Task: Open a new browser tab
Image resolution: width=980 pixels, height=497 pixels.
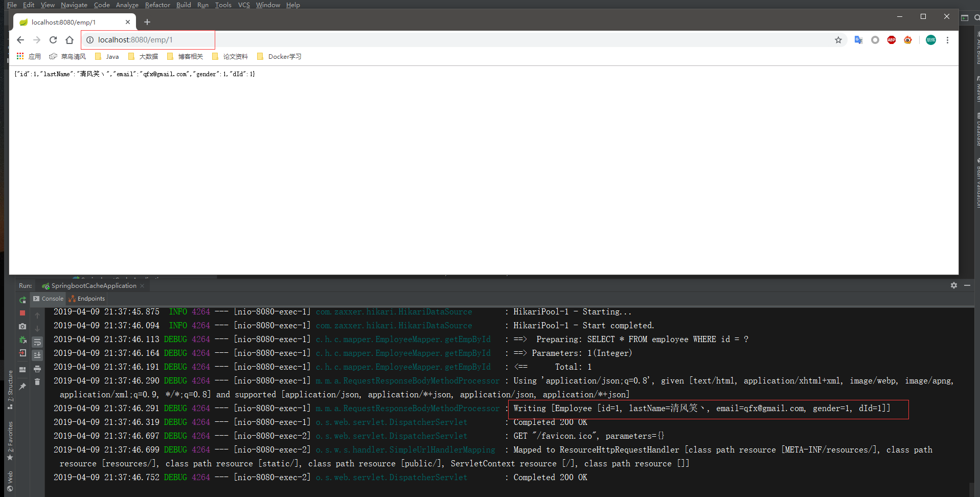Action: tap(147, 22)
